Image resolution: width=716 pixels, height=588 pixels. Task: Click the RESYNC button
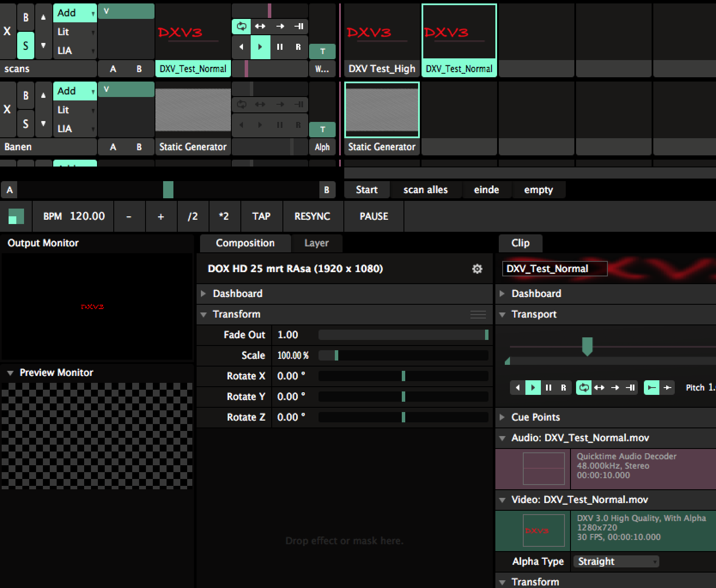[312, 216]
